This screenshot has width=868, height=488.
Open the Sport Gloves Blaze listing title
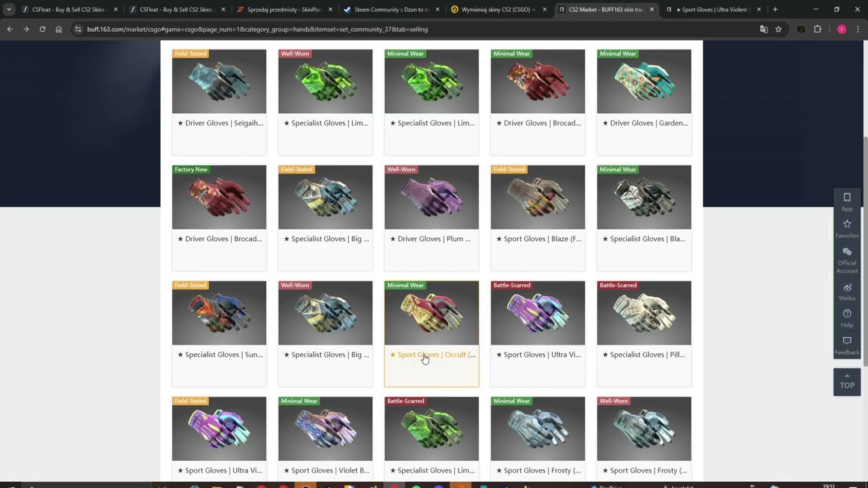click(538, 239)
